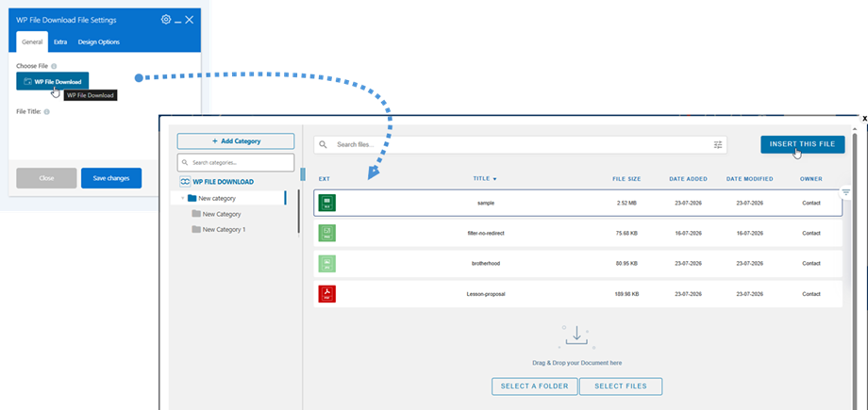Click the gray Close button
This screenshot has height=410, width=868.
pyautogui.click(x=46, y=178)
